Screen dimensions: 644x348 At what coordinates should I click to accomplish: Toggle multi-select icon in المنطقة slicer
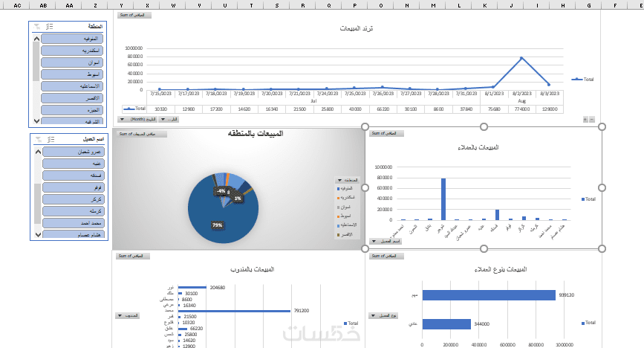pyautogui.click(x=49, y=26)
